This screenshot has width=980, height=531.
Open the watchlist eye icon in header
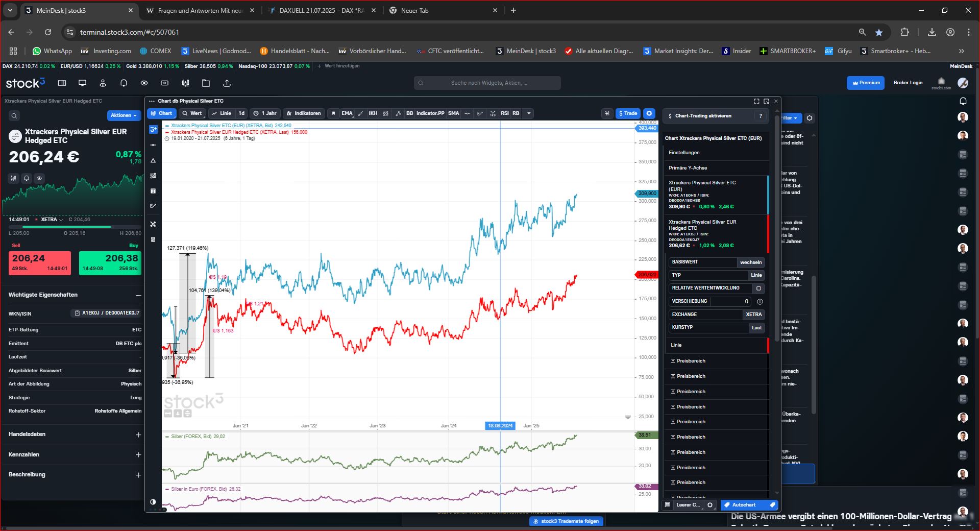click(144, 83)
